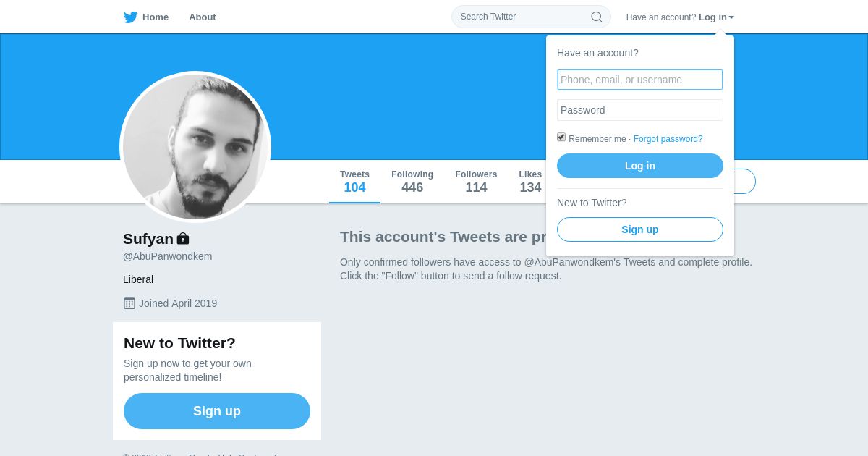Select the Tweets tab

tap(354, 182)
